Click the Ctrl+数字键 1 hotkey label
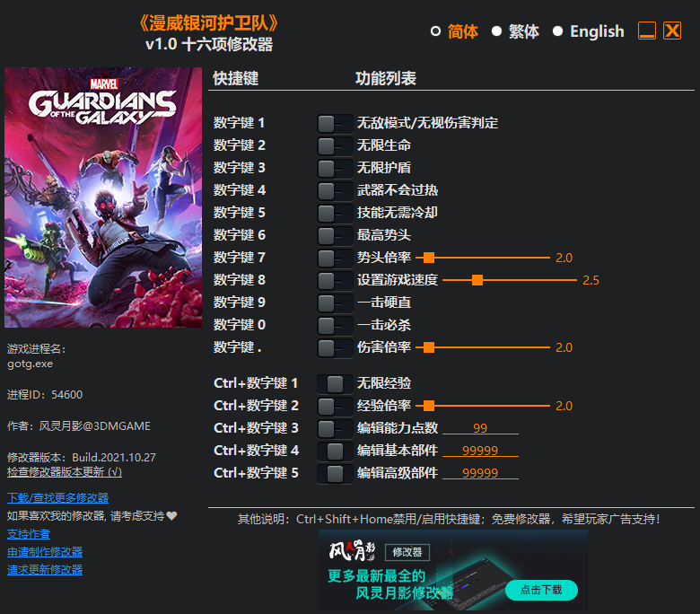700x614 pixels. click(256, 383)
